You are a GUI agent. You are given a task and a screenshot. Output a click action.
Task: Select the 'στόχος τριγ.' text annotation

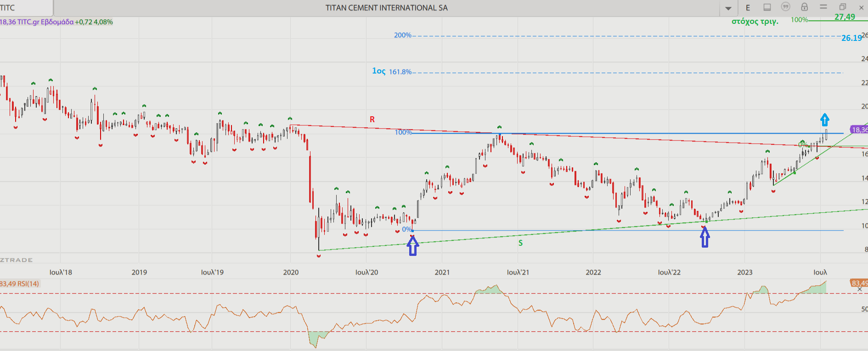[755, 21]
